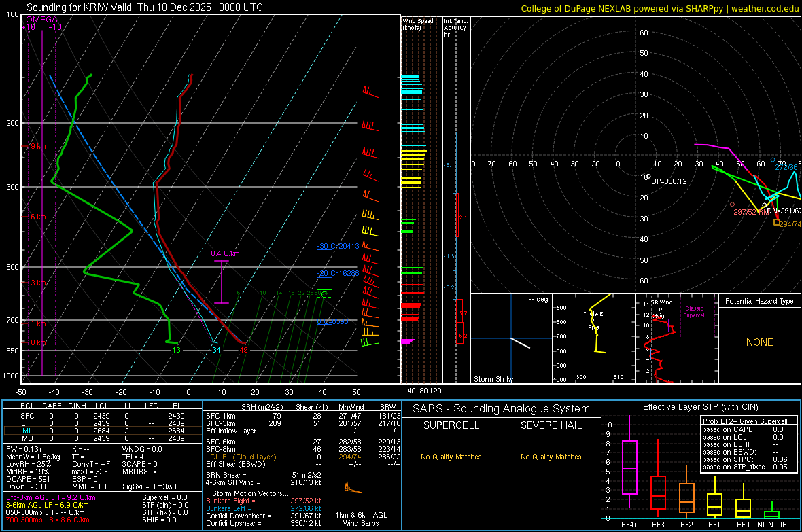Viewport: 802px width, 532px height.
Task: Click the '6 km' height marker
Action: [x=38, y=217]
